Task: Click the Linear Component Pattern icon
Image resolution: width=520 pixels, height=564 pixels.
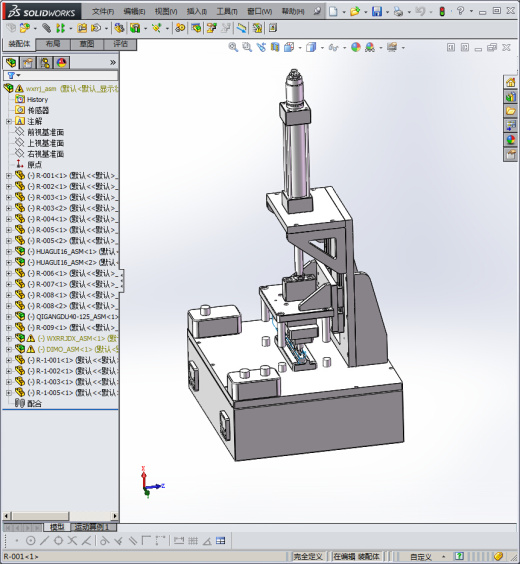Action: 60,28
